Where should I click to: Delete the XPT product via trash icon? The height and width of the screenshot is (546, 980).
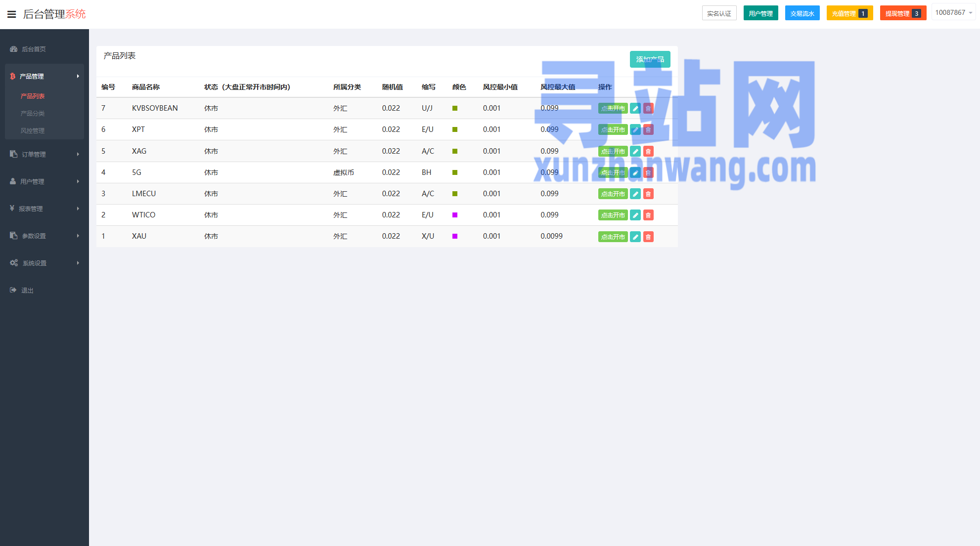point(648,129)
